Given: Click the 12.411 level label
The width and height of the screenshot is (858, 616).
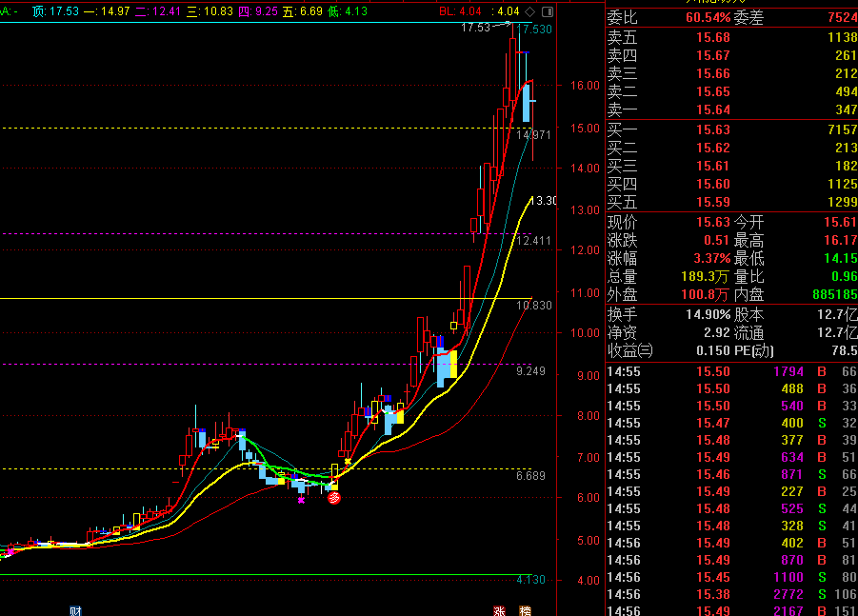Looking at the screenshot, I should click(533, 241).
